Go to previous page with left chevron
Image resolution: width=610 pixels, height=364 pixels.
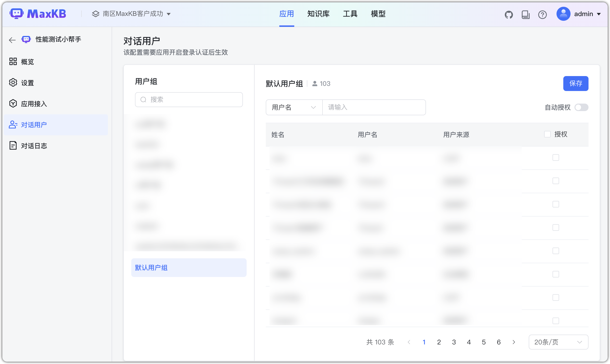[409, 342]
